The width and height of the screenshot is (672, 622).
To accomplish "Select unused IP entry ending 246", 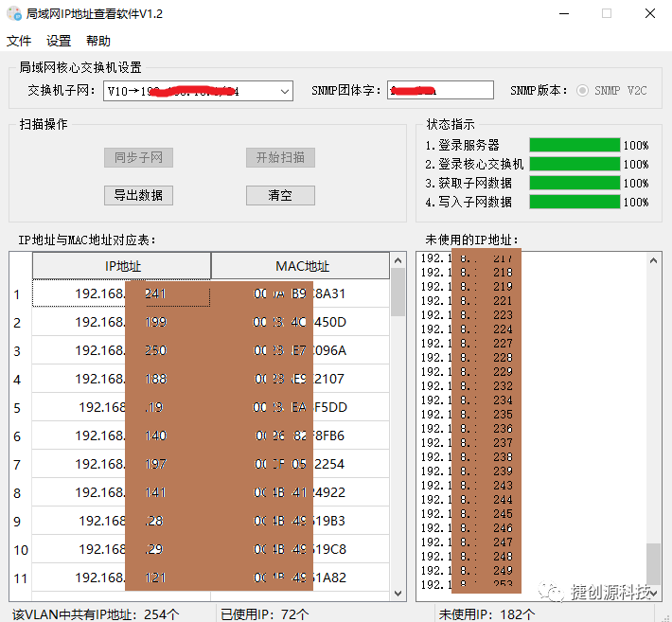I will click(467, 527).
